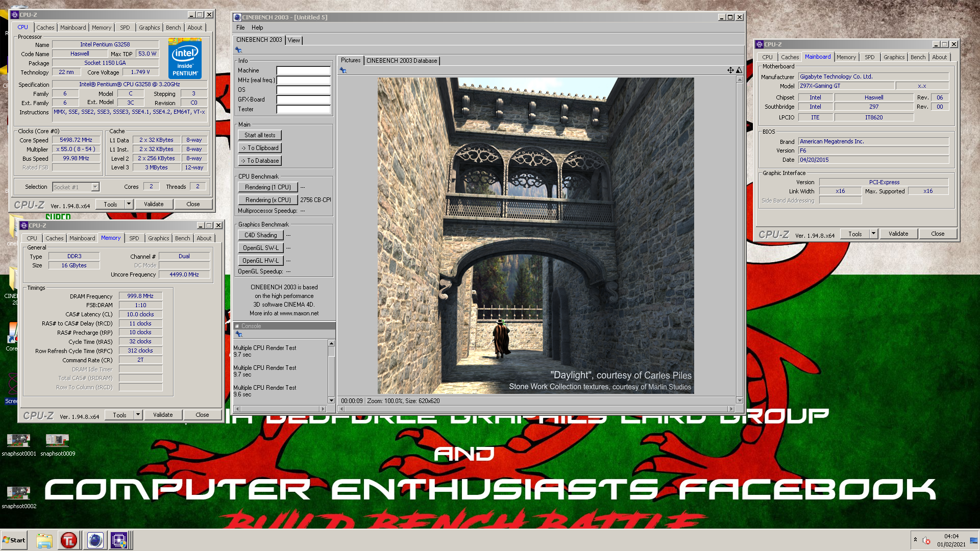The height and width of the screenshot is (551, 980).
Task: Click the Daylight rendered picture
Action: pyautogui.click(x=535, y=236)
